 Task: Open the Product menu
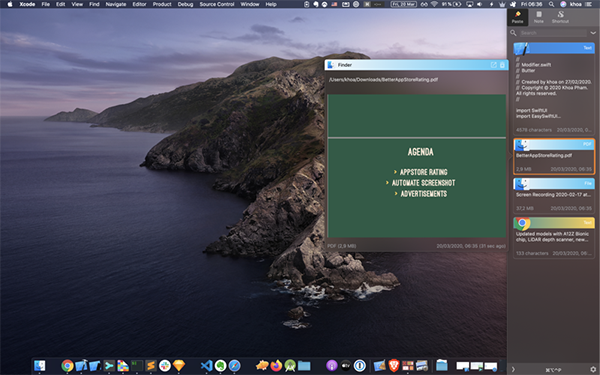point(162,4)
